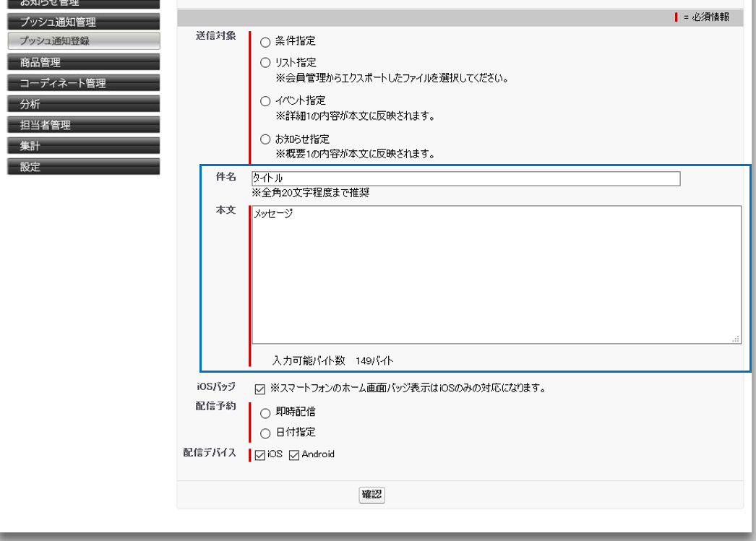Choose 即時配信 for delivery schedule
Viewport: 756px width, 541px height.
click(x=265, y=413)
